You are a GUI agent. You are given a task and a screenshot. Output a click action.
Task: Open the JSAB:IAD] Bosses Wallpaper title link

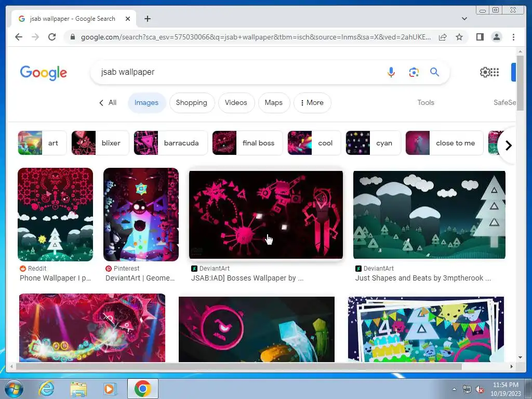point(247,278)
